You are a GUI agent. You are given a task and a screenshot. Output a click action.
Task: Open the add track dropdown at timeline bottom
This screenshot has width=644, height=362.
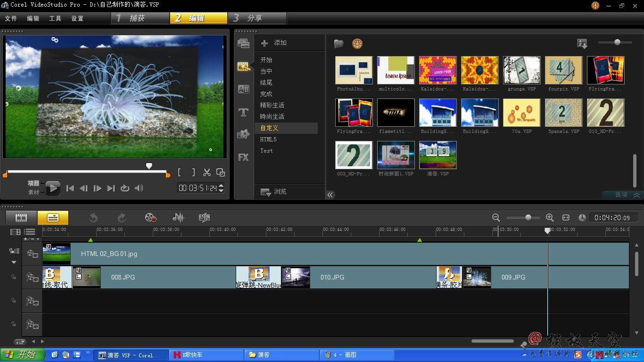(20, 342)
